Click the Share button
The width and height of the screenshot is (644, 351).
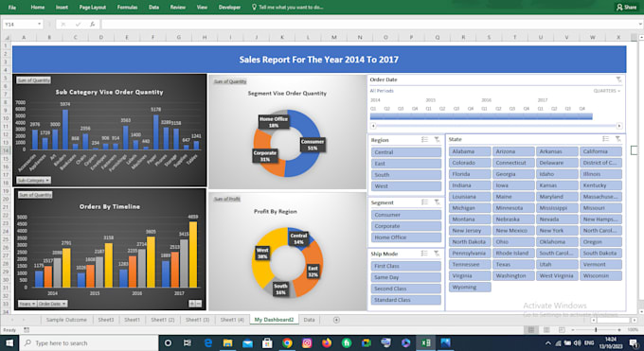627,7
